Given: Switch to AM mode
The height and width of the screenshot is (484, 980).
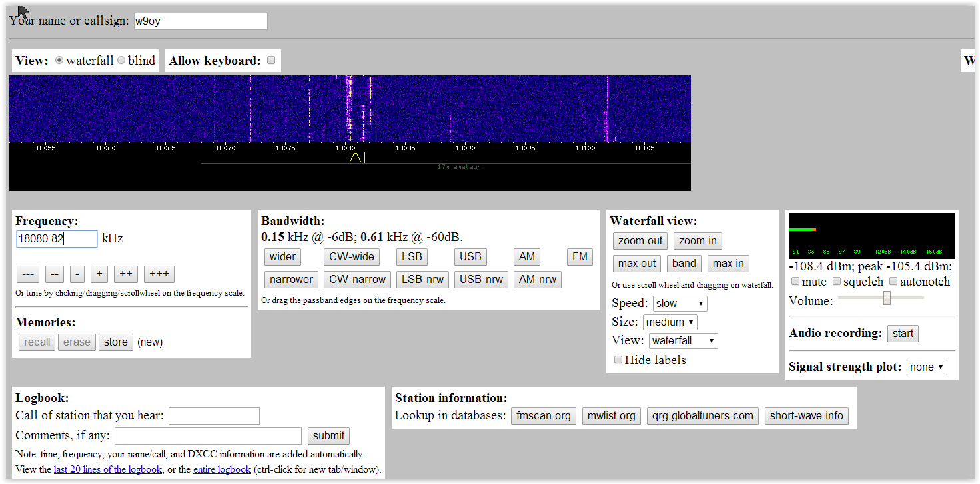Looking at the screenshot, I should click(527, 257).
